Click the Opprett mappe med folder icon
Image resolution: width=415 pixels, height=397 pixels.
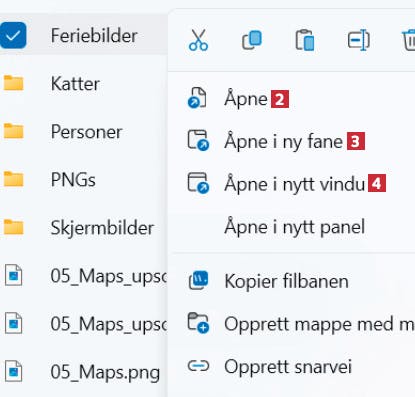click(x=198, y=323)
